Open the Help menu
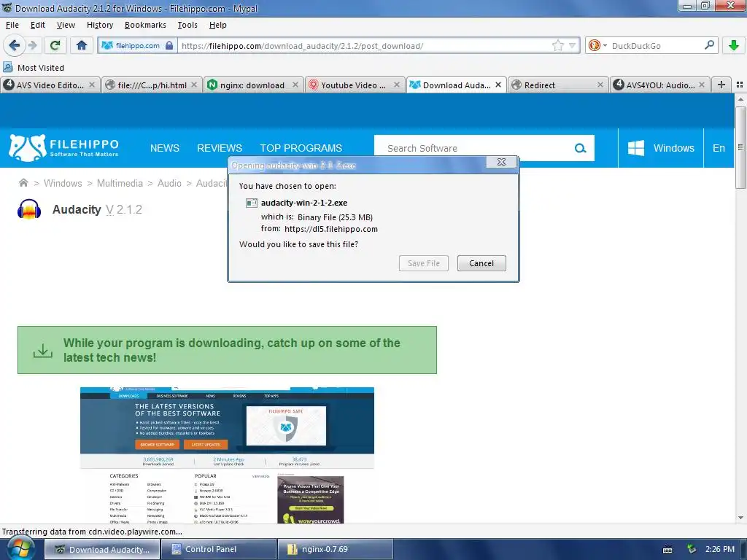Screen dimensions: 747x560 pyautogui.click(x=217, y=25)
